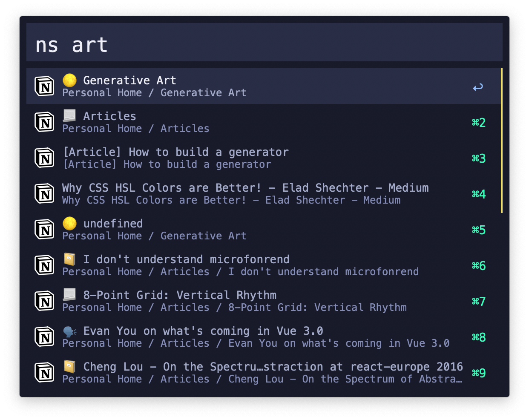529x420 pixels.
Task: Select the Cheng Lou react-europe 2016 result
Action: 213,372
